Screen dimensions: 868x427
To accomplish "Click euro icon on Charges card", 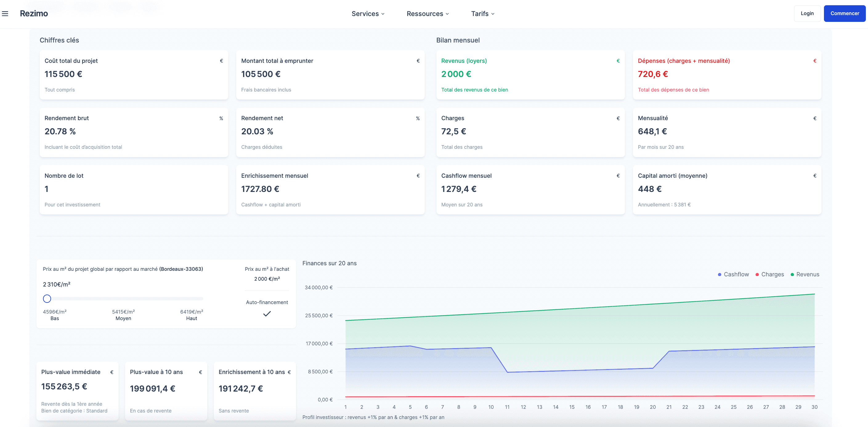I will pos(618,119).
